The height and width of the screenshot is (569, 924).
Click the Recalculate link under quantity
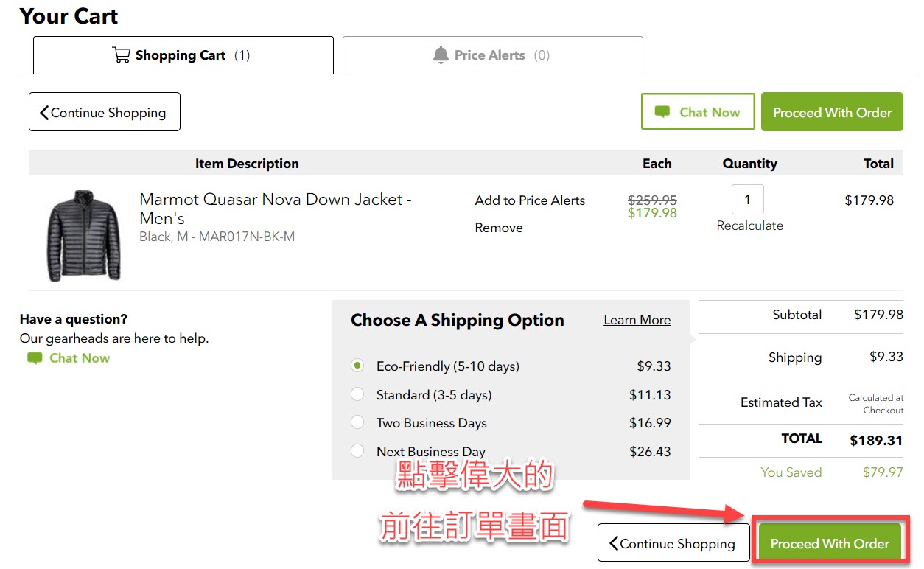[749, 226]
